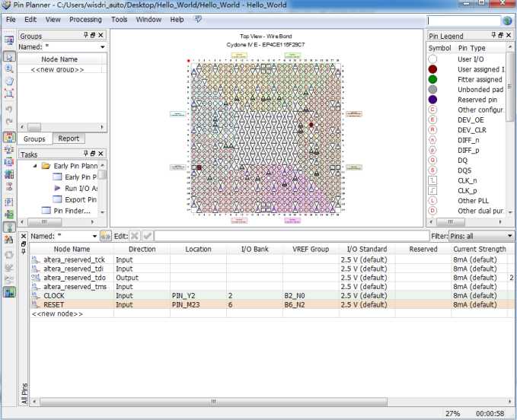
Task: Toggle the highlighted green pin icon
Action: (9, 227)
